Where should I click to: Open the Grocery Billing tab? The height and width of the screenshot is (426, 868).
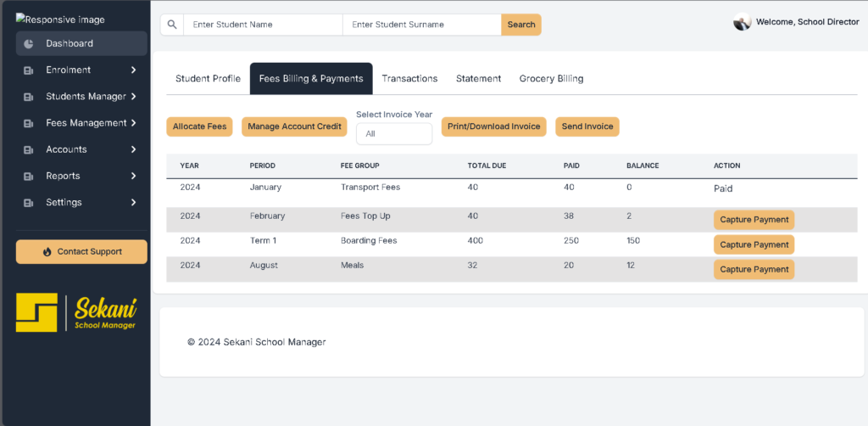coord(551,79)
